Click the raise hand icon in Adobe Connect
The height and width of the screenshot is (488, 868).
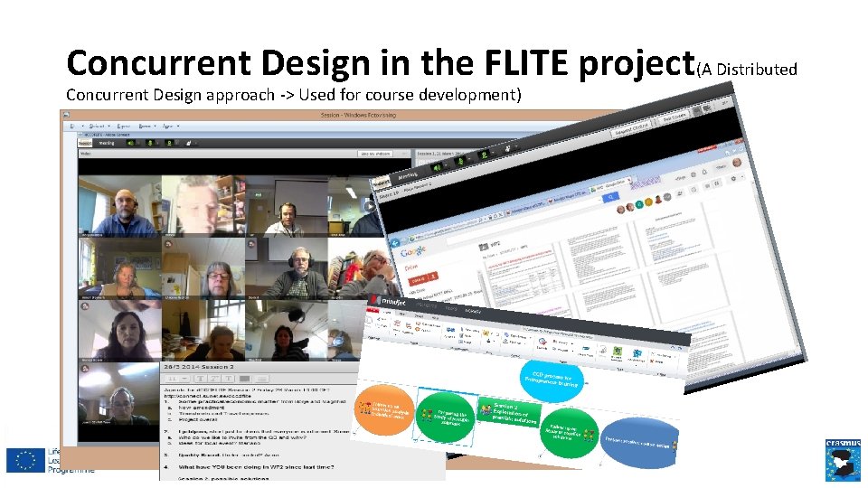pyautogui.click(x=189, y=143)
